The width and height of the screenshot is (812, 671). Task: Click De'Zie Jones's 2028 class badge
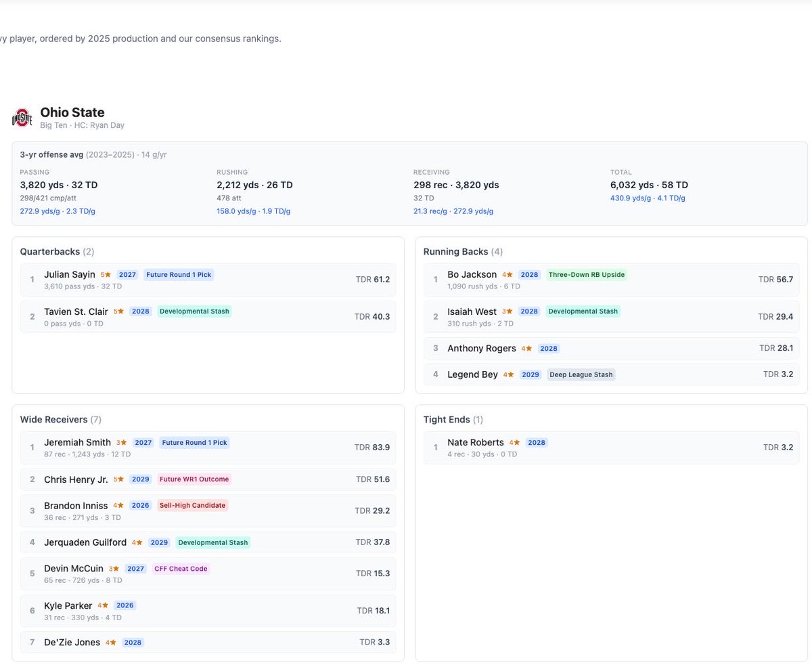pyautogui.click(x=133, y=643)
